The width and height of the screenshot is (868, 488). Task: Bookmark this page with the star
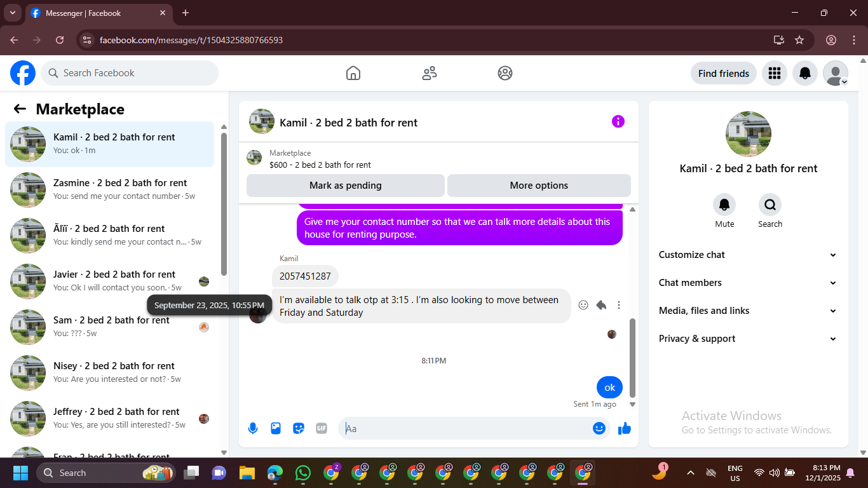tap(799, 40)
